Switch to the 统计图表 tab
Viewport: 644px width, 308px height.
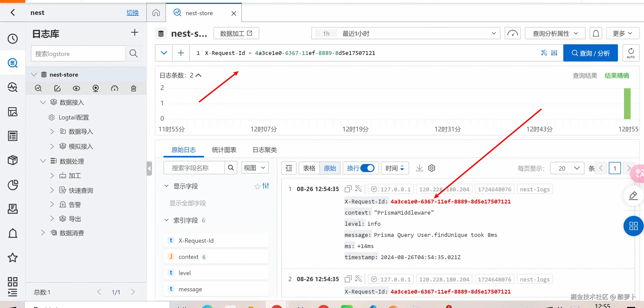[x=224, y=150]
